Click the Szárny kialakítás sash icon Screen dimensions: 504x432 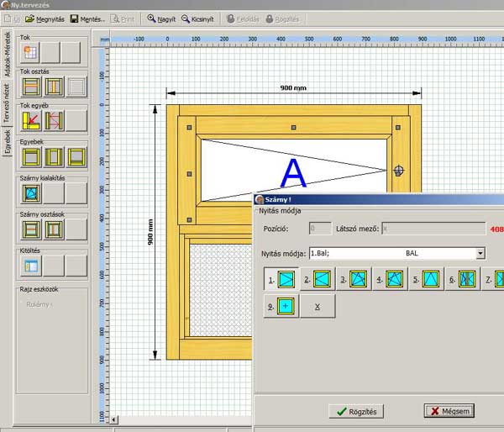coord(31,193)
